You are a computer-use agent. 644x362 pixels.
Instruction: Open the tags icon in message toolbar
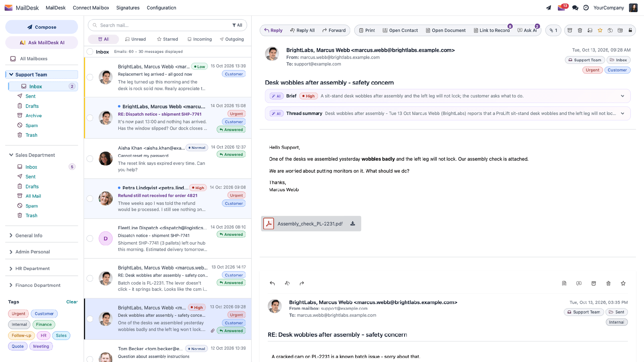point(610,31)
